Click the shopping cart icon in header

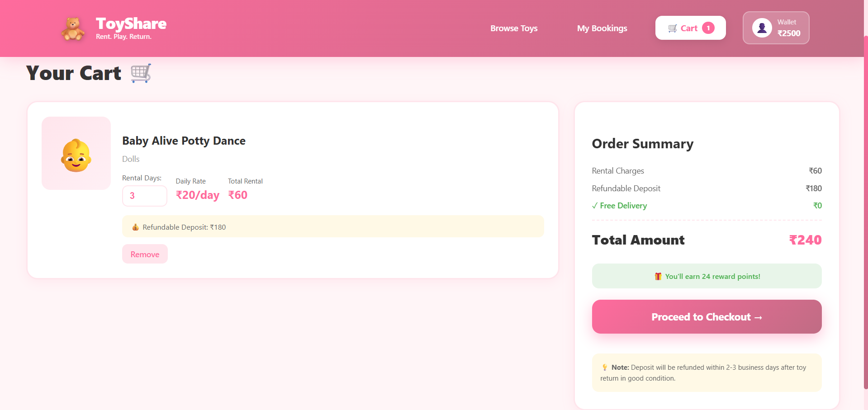(x=673, y=28)
